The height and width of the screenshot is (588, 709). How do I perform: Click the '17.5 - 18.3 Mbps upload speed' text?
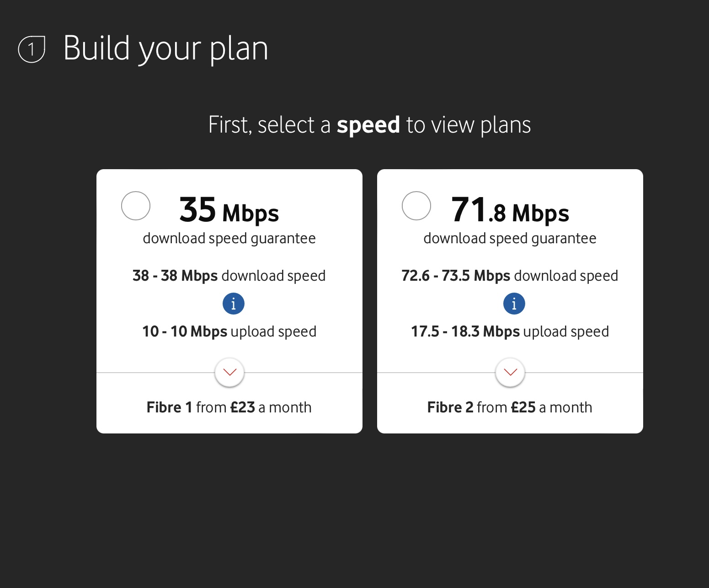510,331
